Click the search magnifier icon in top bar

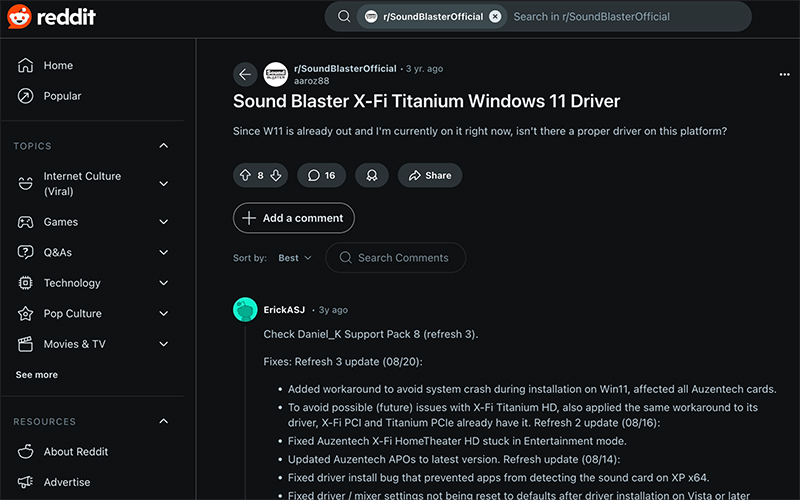point(344,16)
